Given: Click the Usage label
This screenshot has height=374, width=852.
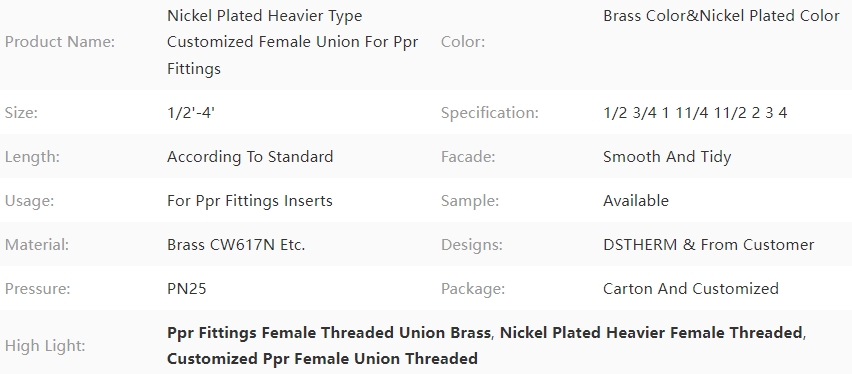Looking at the screenshot, I should tap(29, 201).
